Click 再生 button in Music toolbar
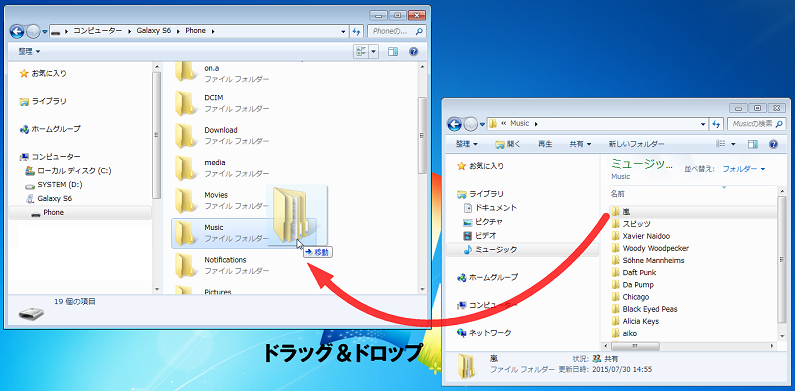The image size is (795, 391). click(x=545, y=145)
